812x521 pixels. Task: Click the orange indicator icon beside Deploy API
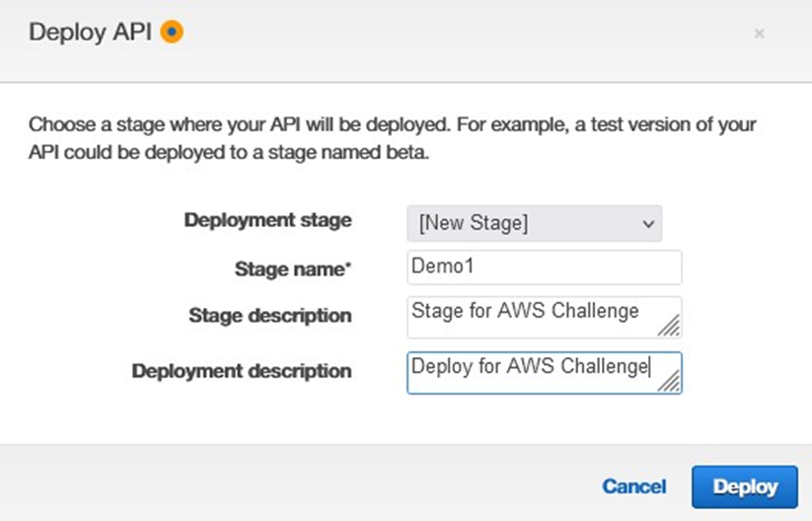(172, 32)
